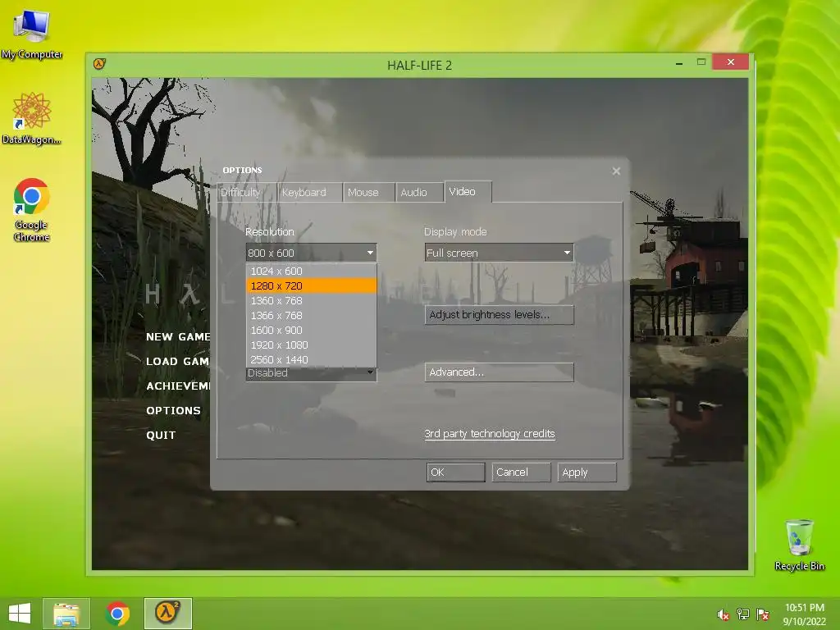
Task: Click Adjust brightness levels button
Action: pyautogui.click(x=499, y=314)
